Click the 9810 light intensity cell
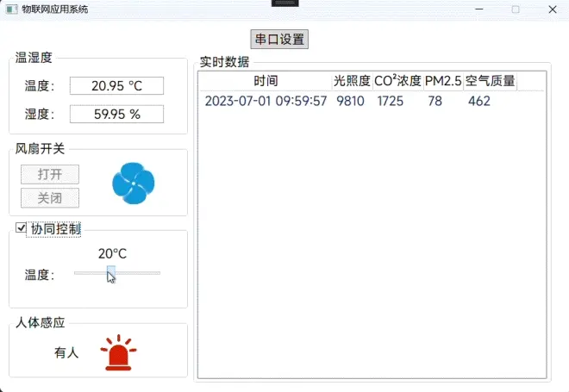 point(350,102)
